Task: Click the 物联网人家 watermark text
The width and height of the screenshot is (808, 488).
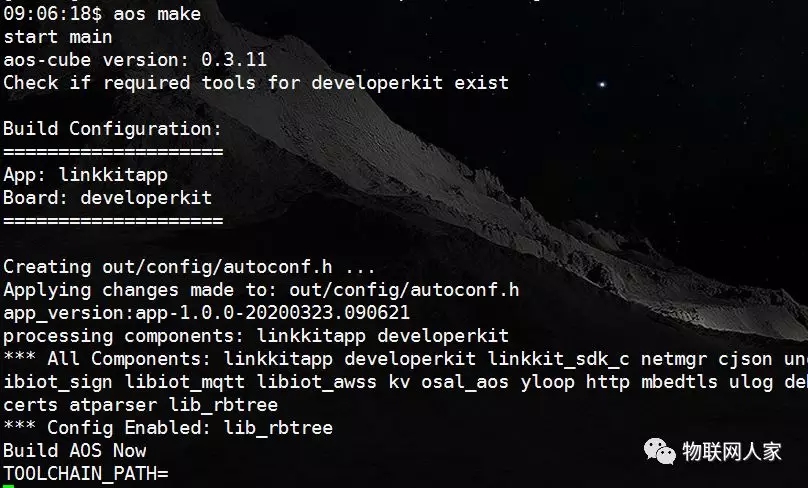Action: pyautogui.click(x=732, y=451)
